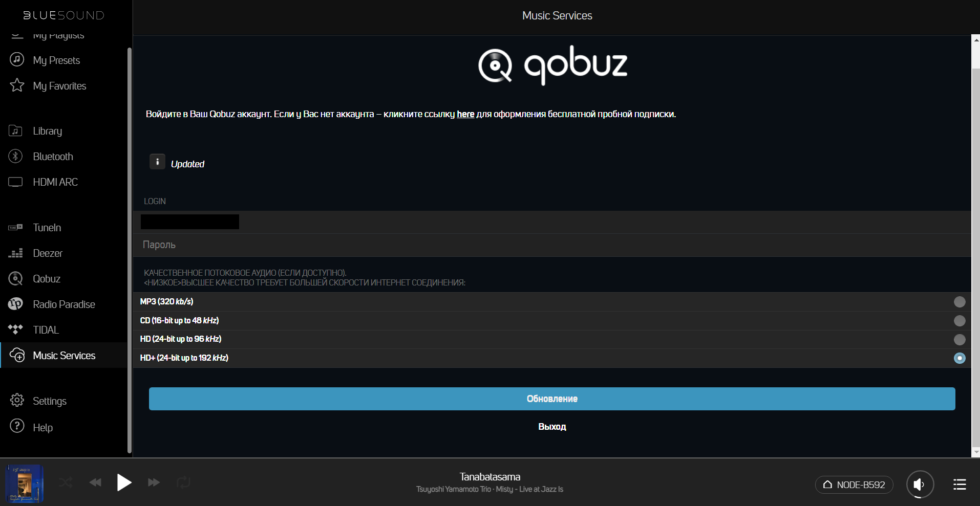Open the volume speaker control
Image resolution: width=980 pixels, height=506 pixels.
tap(920, 484)
